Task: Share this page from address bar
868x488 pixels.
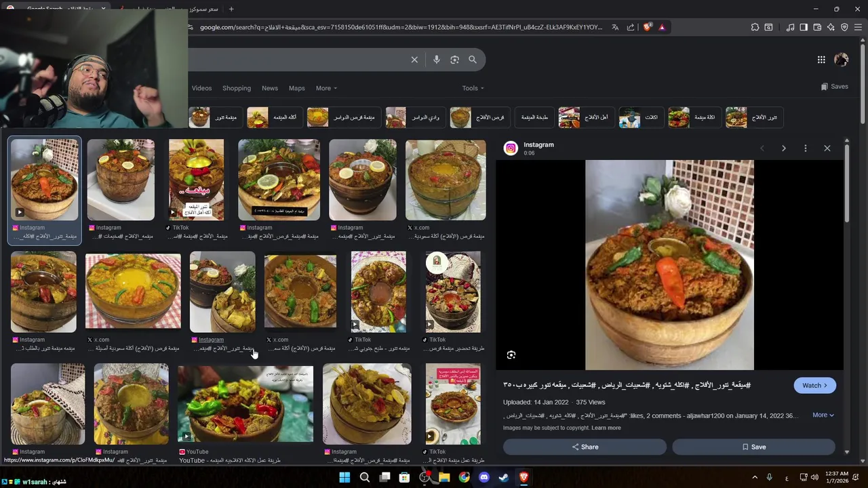Action: [x=631, y=27]
